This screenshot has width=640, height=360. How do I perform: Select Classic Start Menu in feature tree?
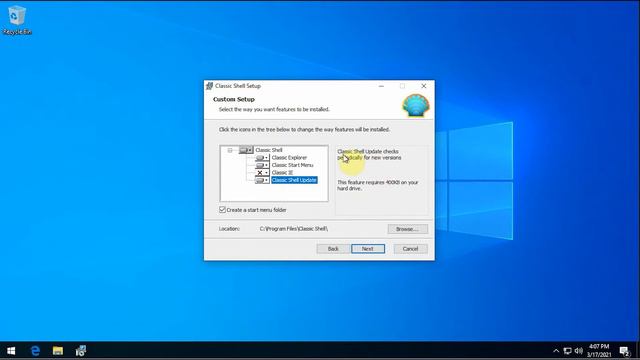point(292,165)
